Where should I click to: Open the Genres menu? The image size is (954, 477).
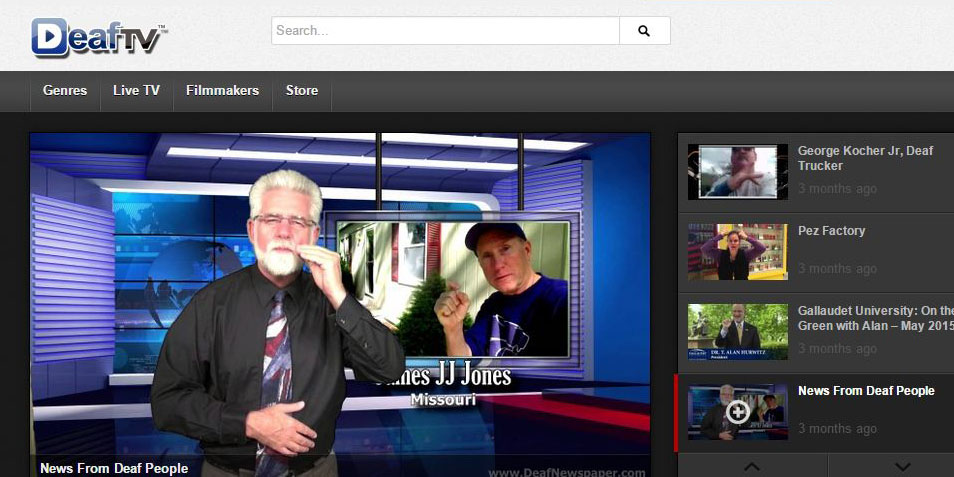[x=65, y=91]
